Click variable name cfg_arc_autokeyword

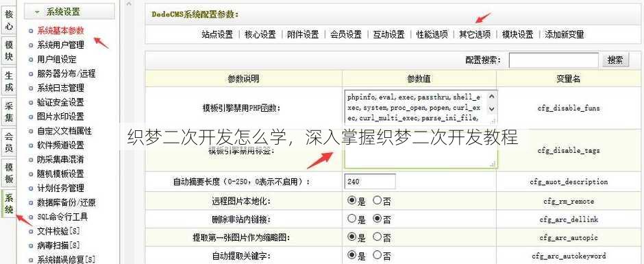[569, 256]
